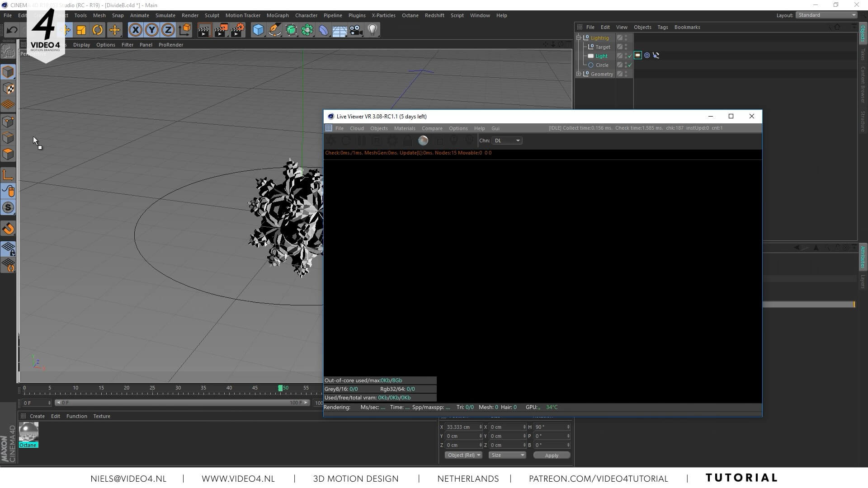Toggle the Light object's enable checkmark
This screenshot has width=868, height=488.
pyautogui.click(x=630, y=56)
